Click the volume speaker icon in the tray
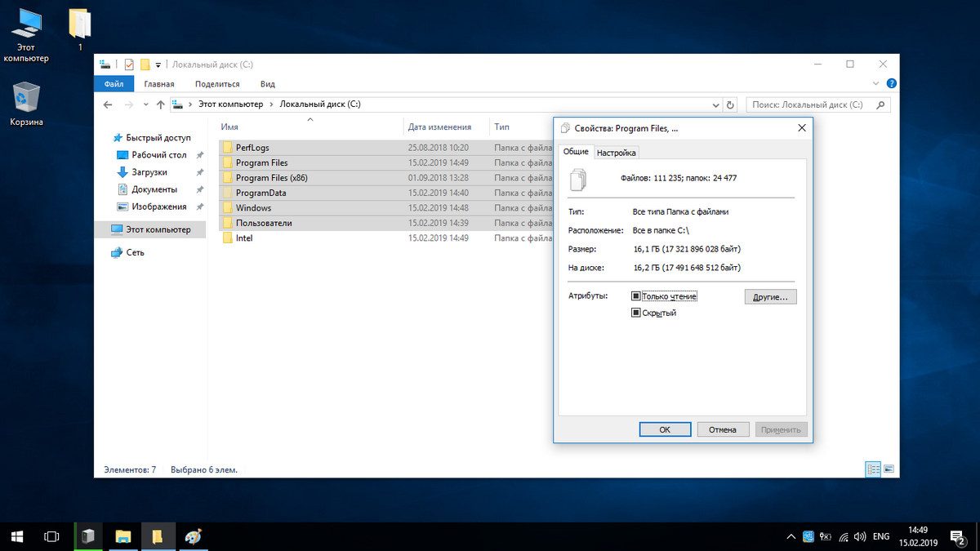980x551 pixels. (862, 536)
